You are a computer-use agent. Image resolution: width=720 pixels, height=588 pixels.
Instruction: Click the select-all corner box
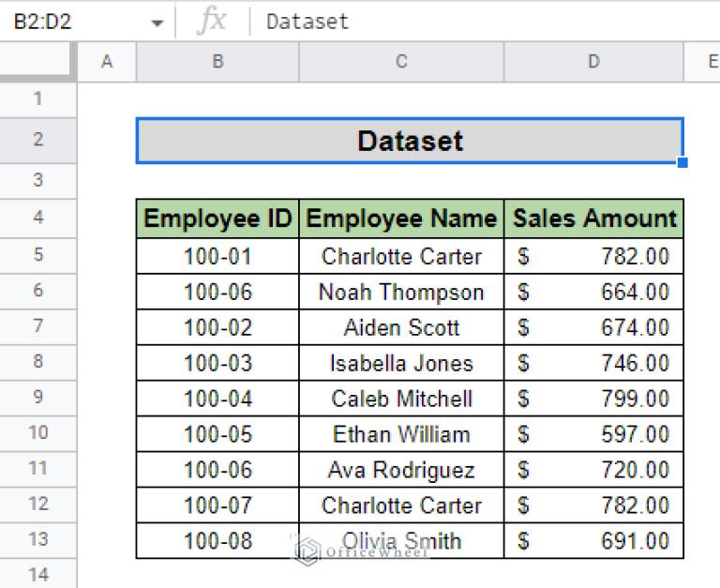[37, 62]
